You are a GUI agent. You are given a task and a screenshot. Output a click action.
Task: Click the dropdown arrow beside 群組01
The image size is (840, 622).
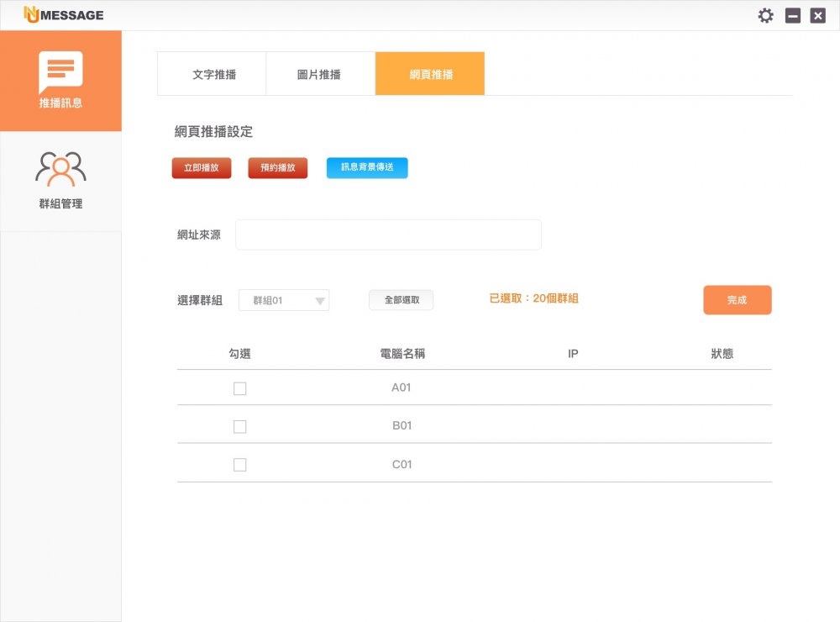point(319,301)
